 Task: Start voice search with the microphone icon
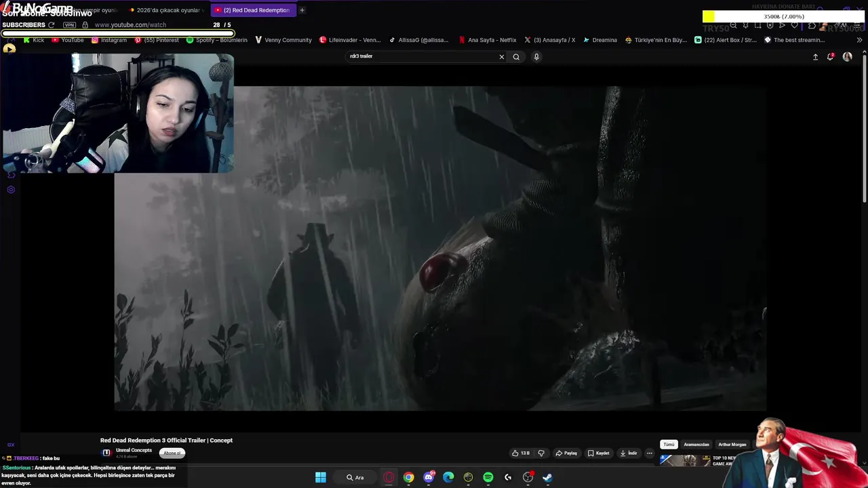coord(536,57)
